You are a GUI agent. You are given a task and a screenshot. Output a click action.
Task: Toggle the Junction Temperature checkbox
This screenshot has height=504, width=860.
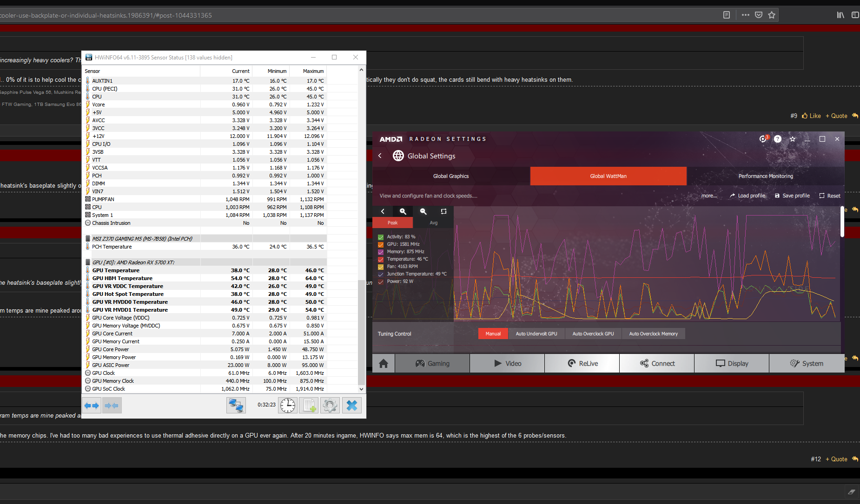click(x=381, y=274)
